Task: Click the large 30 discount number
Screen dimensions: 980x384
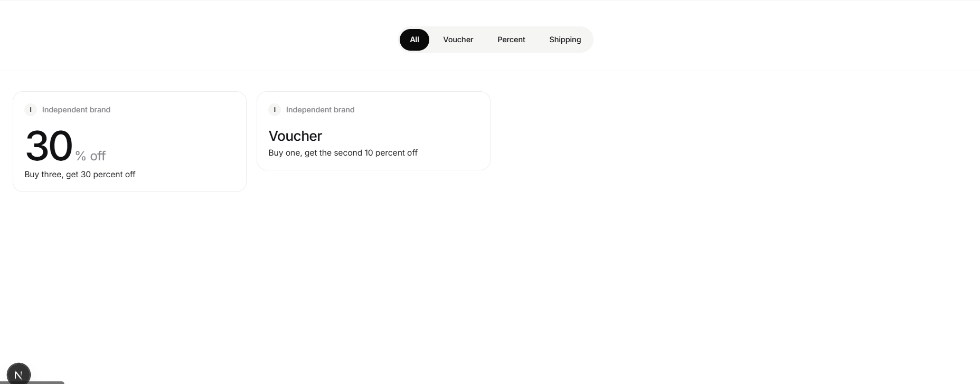Action: tap(49, 146)
